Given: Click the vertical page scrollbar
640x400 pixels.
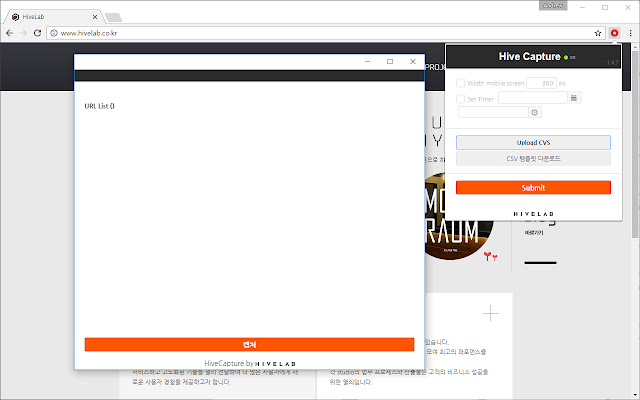Looking at the screenshot, I should [635, 143].
